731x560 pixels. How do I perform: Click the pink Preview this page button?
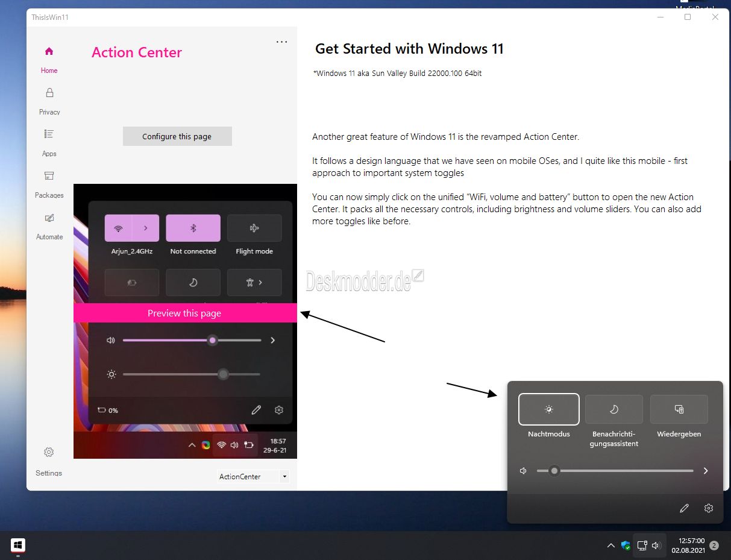point(185,313)
